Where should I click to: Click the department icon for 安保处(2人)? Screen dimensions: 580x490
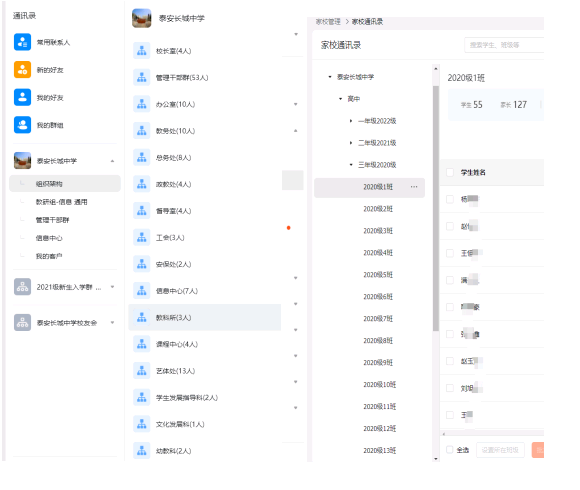142,264
